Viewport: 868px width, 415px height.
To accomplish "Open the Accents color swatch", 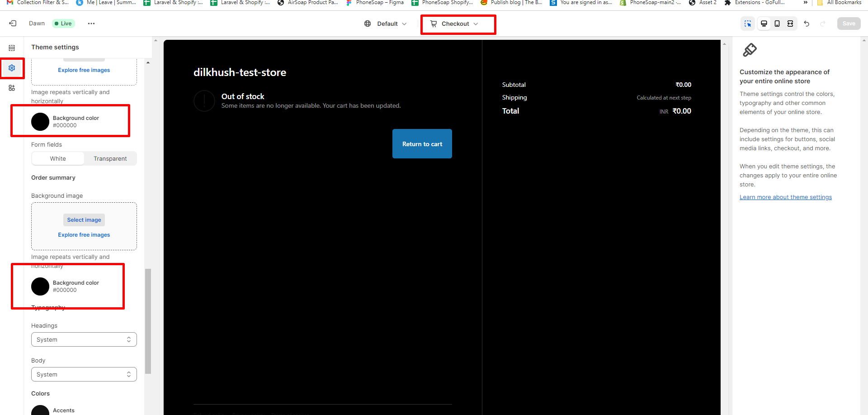I will click(x=40, y=410).
